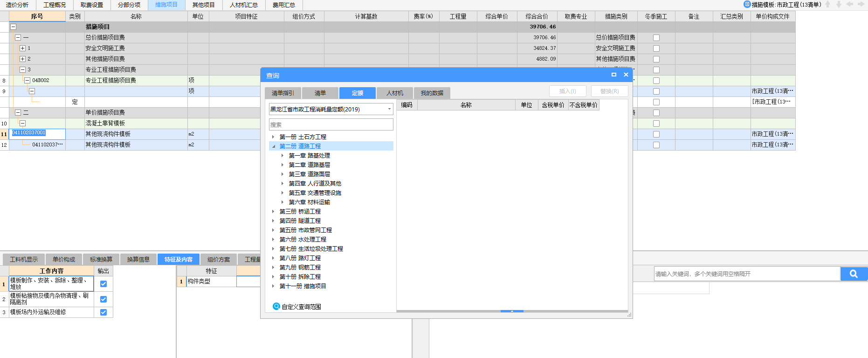Tick 冬季施工 checkbox for 安全文明施工费 row

pos(656,48)
